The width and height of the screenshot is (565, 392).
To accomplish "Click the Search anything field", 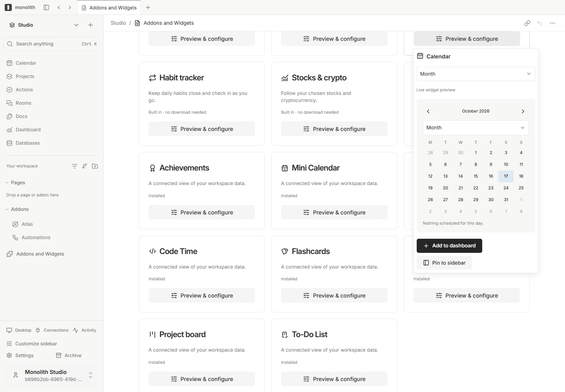I will click(52, 44).
